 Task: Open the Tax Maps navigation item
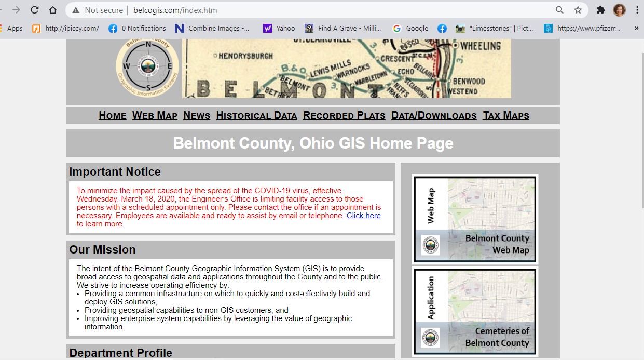(x=505, y=115)
